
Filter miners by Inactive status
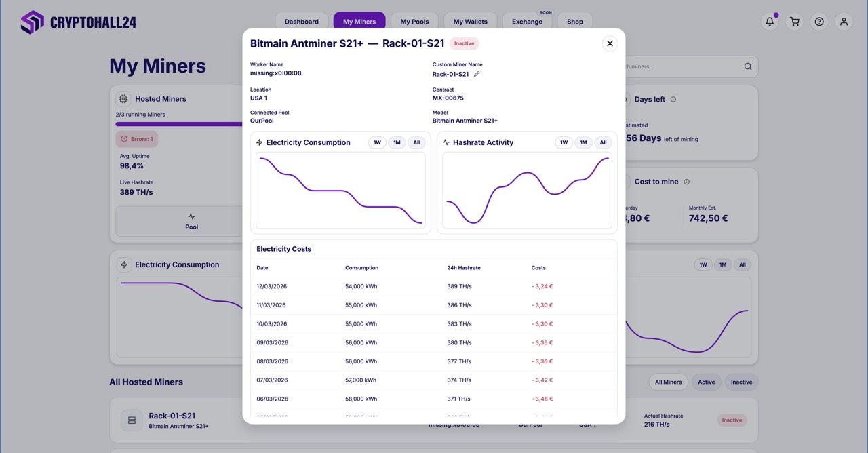tap(741, 382)
